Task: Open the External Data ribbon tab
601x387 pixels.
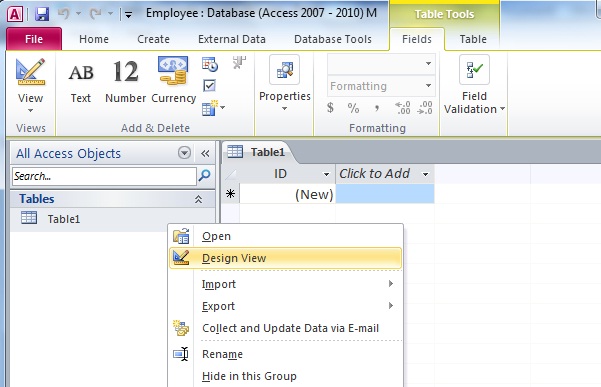Action: [232, 39]
